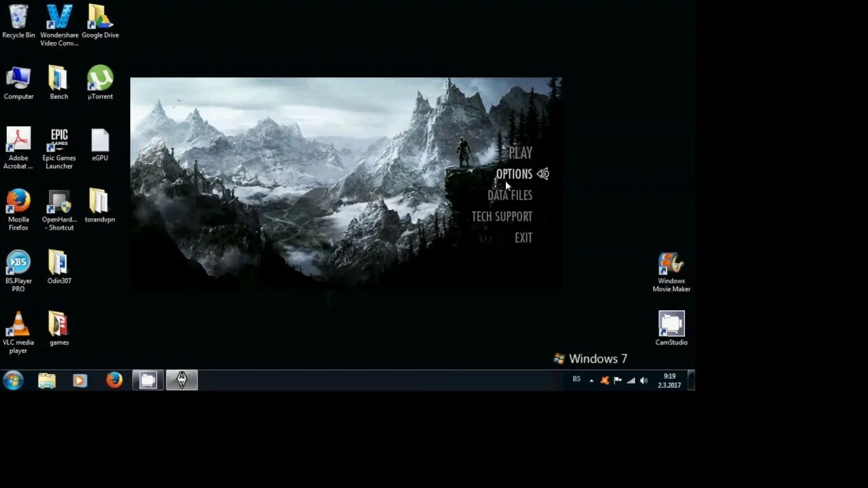Select Wondershare Video Converter desktop icon
Viewport: 868px width, 488px height.
click(x=59, y=26)
